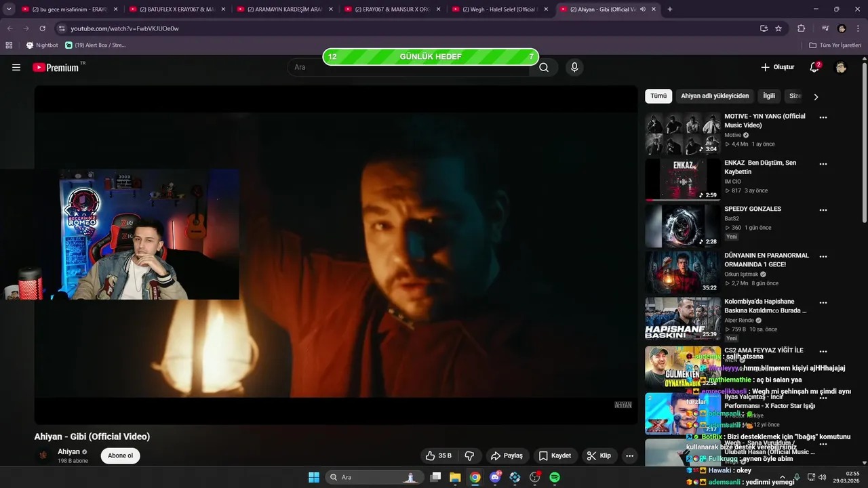868x488 pixels.
Task: Mute the Ahiyan - Gibi tab audio
Action: coord(642,9)
